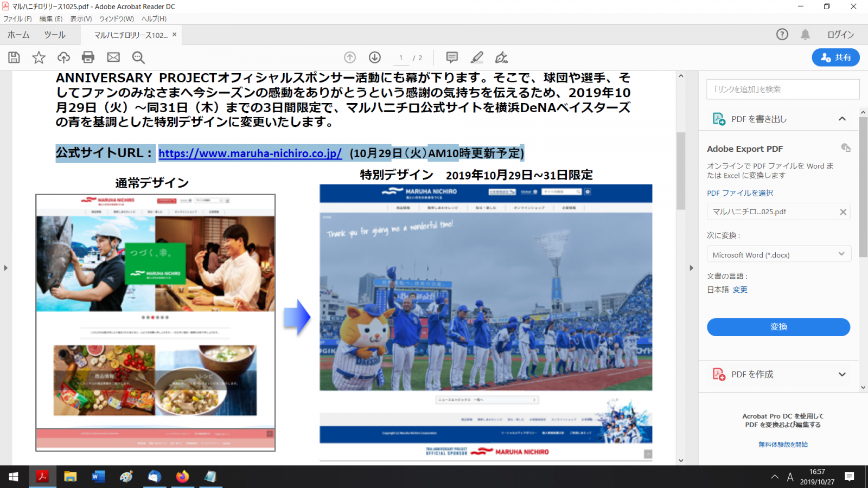868x488 pixels.
Task: Print the document with the printer icon
Action: pos(88,57)
